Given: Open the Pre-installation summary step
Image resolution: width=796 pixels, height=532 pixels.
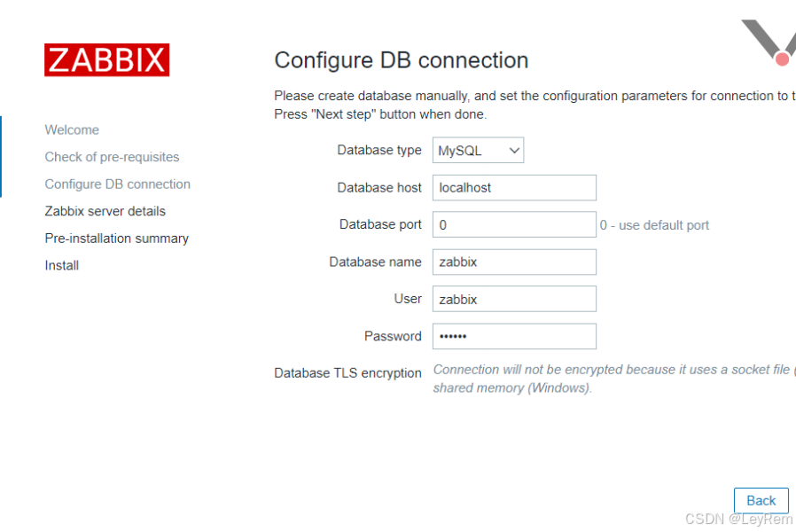Looking at the screenshot, I should 117,239.
